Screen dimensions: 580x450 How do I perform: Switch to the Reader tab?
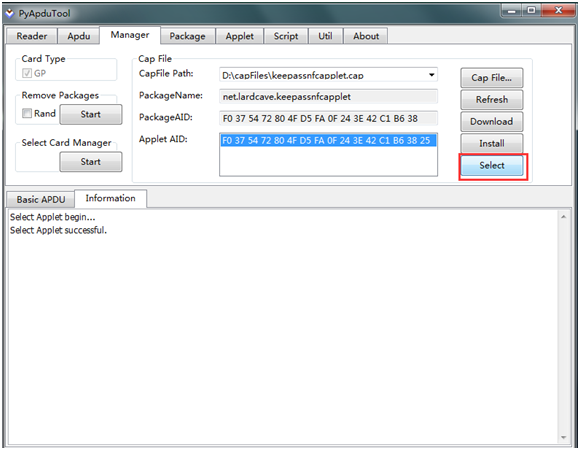coord(32,36)
